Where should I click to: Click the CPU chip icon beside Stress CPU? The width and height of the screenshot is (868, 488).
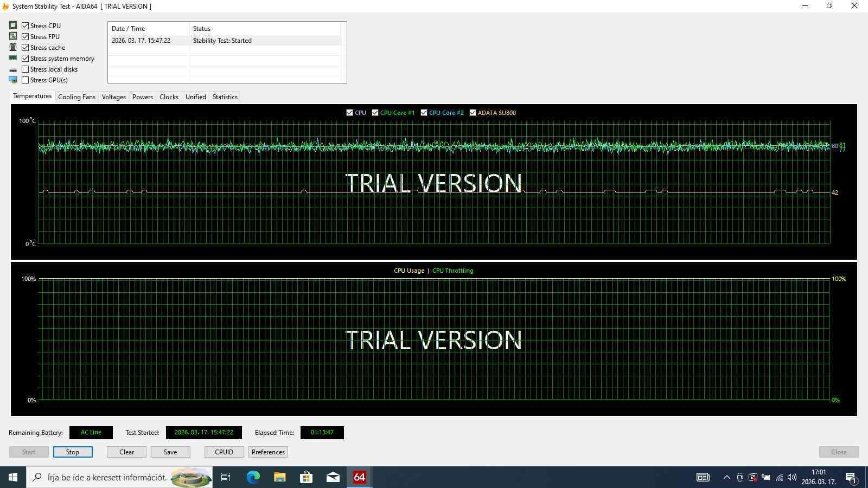(x=13, y=25)
